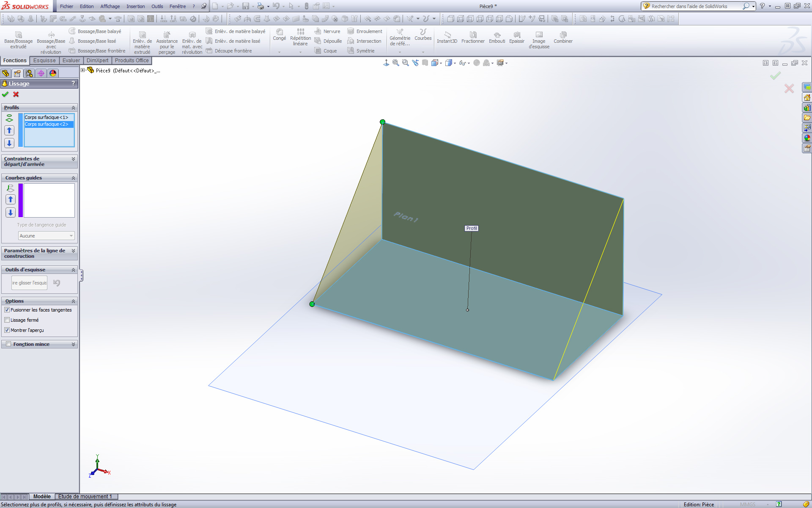Select the Epaissir thicken tool

(x=517, y=37)
